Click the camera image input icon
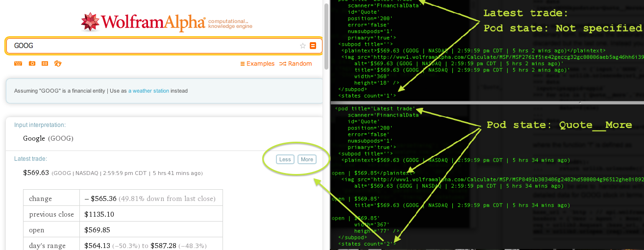 pos(32,64)
